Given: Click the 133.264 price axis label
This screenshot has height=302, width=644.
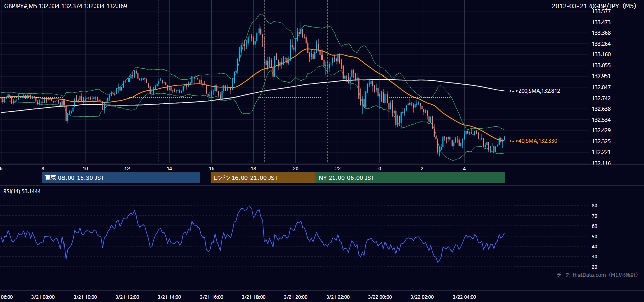Looking at the screenshot, I should (601, 44).
